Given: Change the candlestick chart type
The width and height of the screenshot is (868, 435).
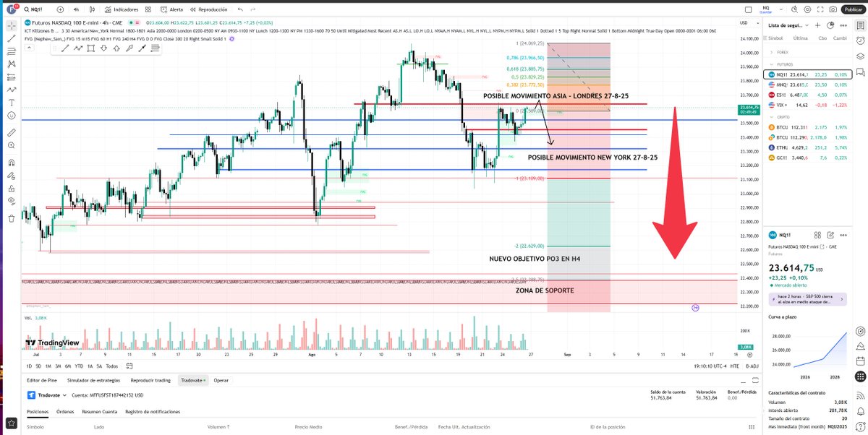Looking at the screenshot, I should tap(93, 9).
